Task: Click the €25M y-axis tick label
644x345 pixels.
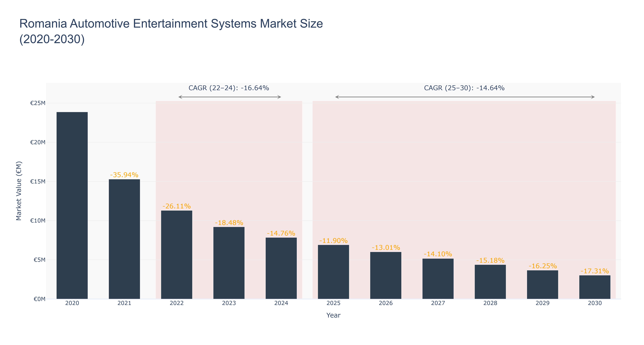Action: click(x=38, y=103)
